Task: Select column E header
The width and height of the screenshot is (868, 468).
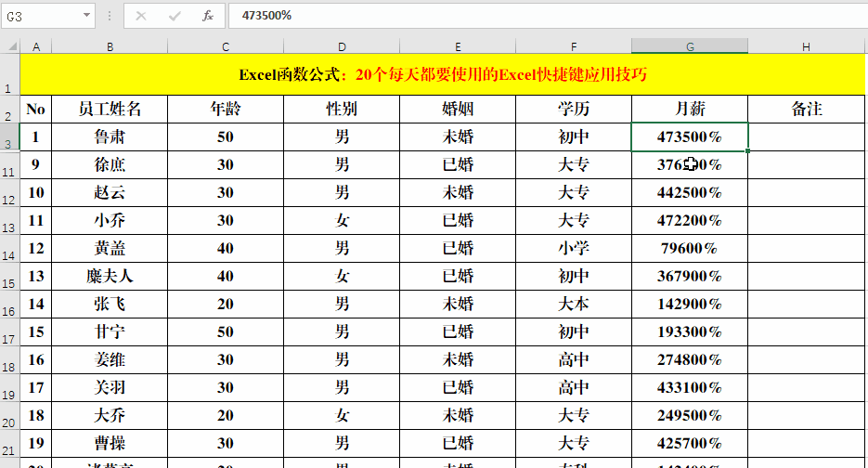Action: pyautogui.click(x=458, y=47)
